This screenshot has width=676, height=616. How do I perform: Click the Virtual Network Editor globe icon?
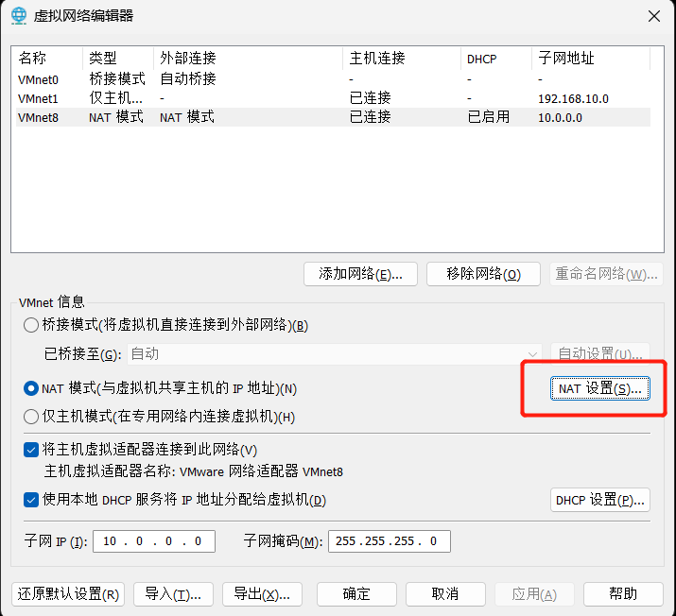pos(19,15)
